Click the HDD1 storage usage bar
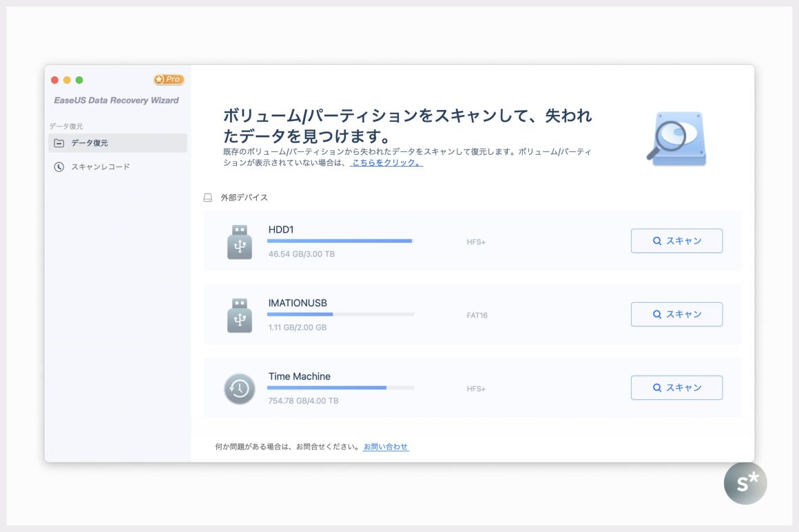 tap(340, 241)
